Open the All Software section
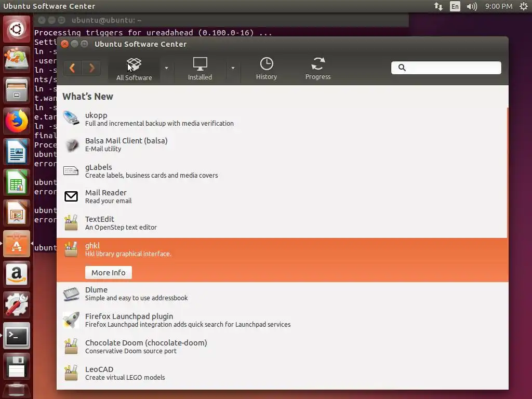This screenshot has height=399, width=532. 134,69
